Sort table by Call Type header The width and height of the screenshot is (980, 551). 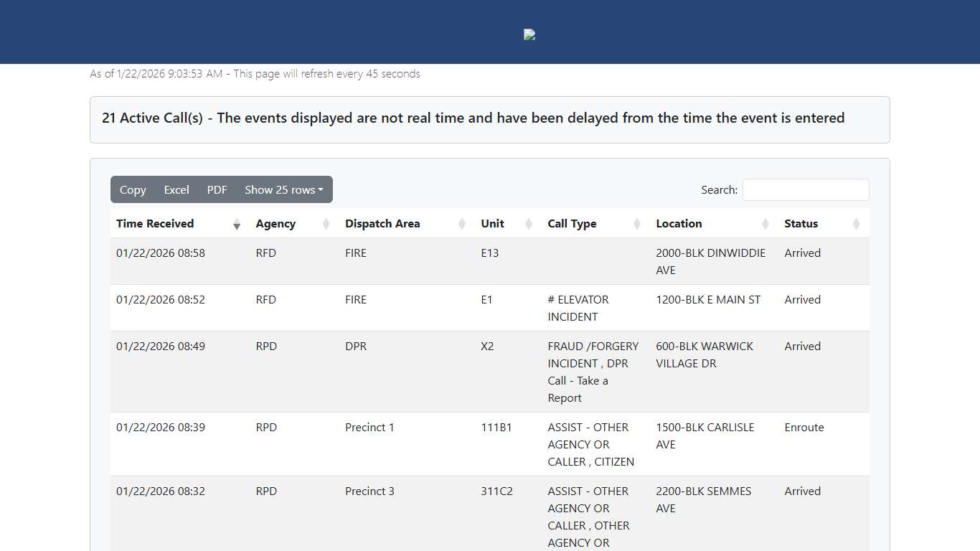point(572,224)
